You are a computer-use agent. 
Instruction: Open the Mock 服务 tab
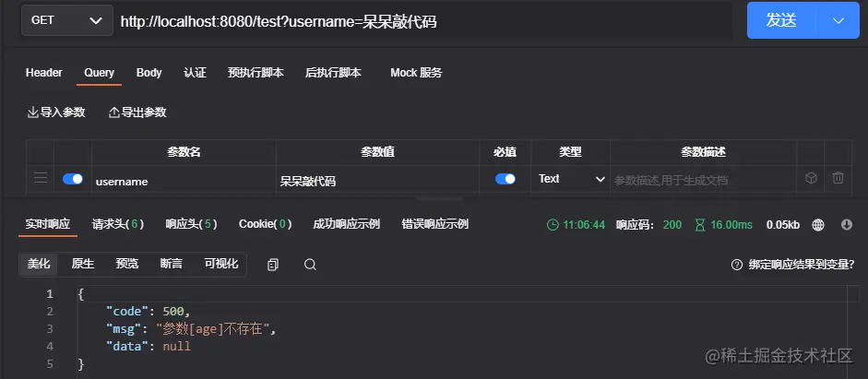point(416,73)
